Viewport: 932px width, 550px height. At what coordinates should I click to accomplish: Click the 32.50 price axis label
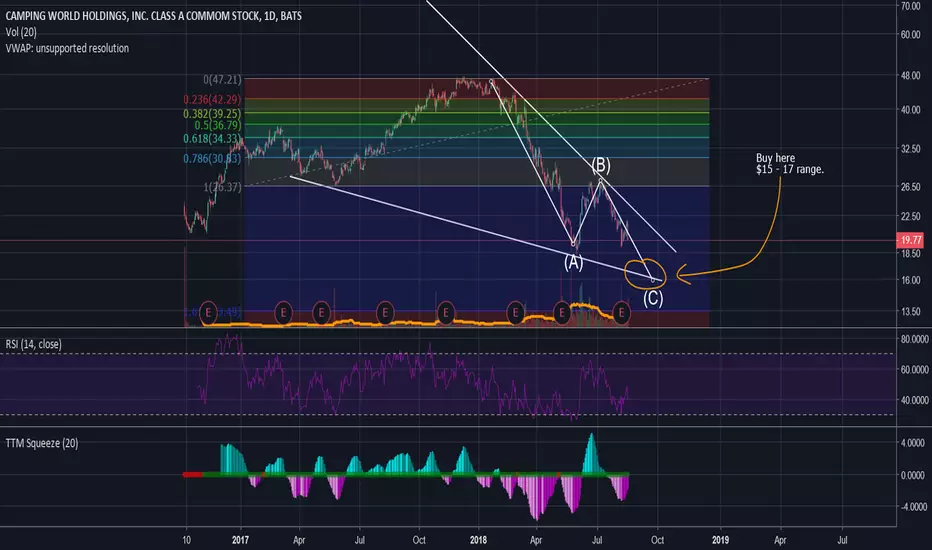coord(911,149)
